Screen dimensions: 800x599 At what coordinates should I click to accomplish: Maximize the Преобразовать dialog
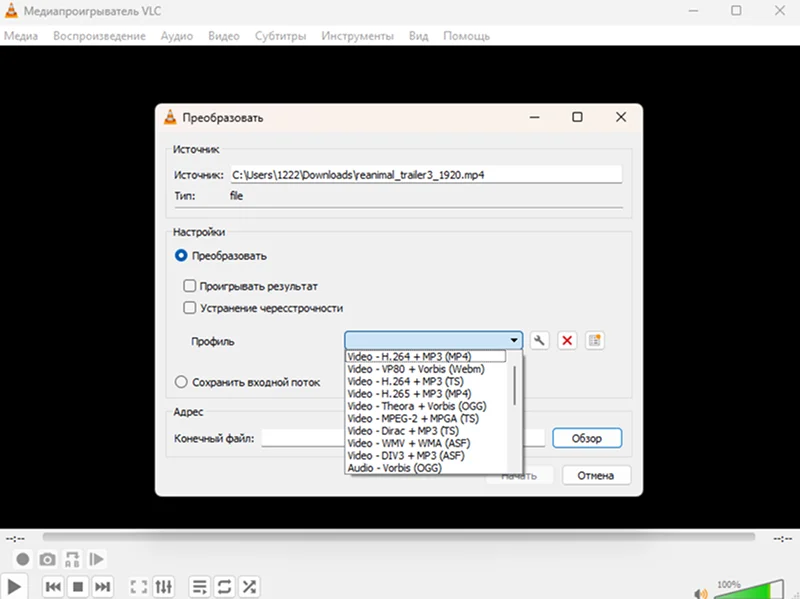click(577, 117)
